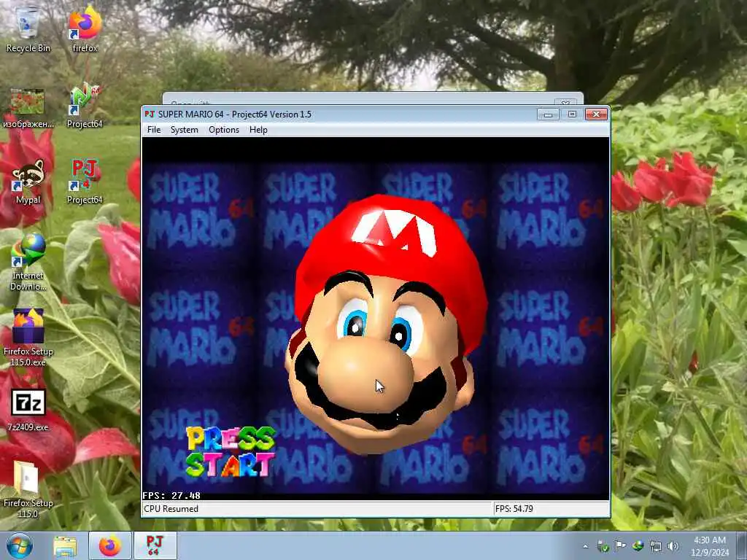This screenshot has height=560, width=747.
Task: Open the Recycle Bin desktop icon
Action: [28, 28]
